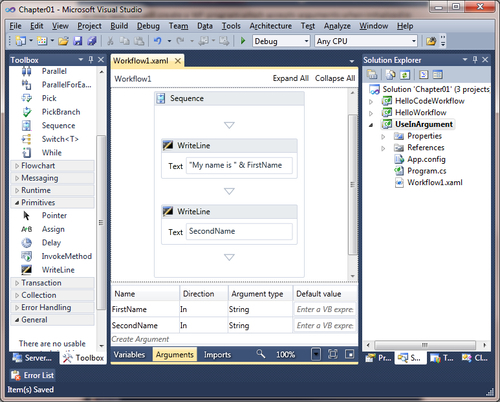Pin the Toolbox panel with pushpin icon
500x402 pixels.
pyautogui.click(x=91, y=60)
